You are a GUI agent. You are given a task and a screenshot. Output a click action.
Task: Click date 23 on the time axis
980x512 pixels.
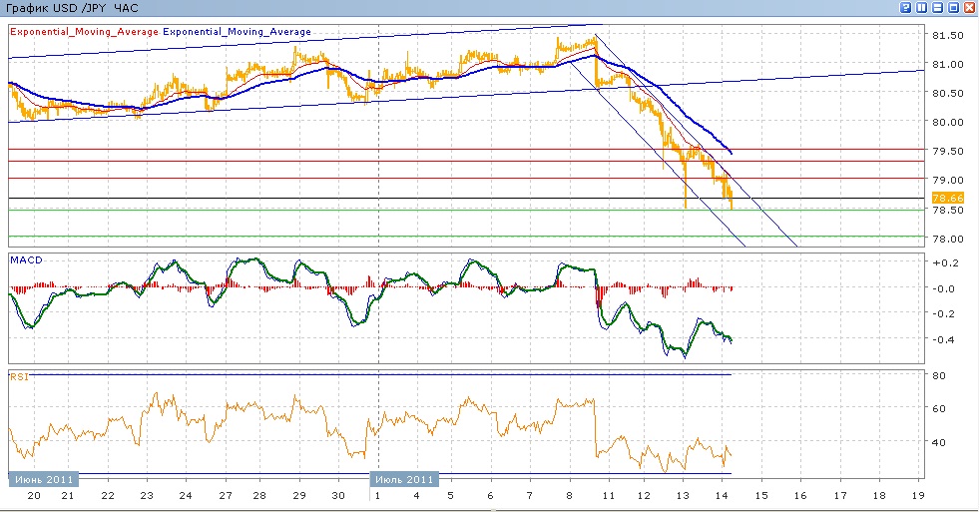pos(147,496)
